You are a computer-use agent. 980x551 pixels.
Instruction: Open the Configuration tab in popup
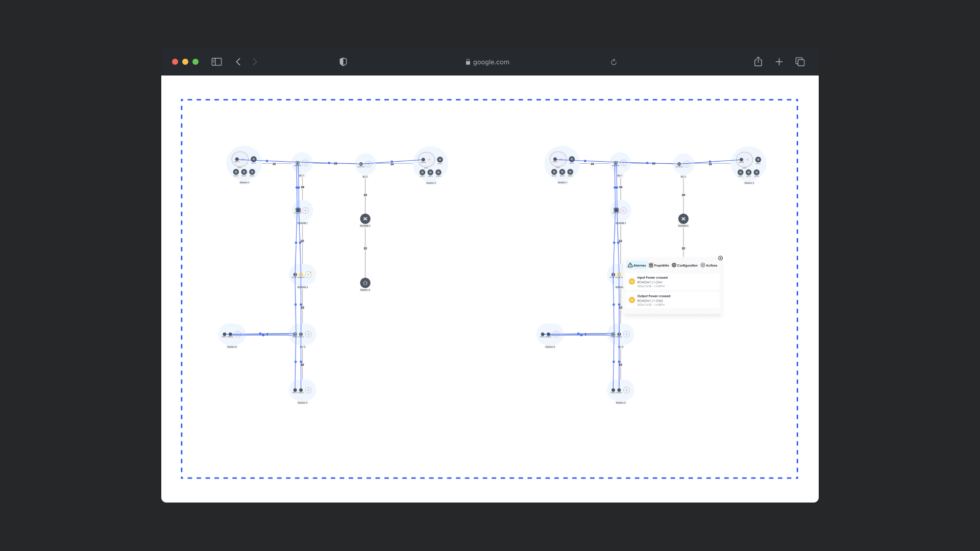point(684,265)
